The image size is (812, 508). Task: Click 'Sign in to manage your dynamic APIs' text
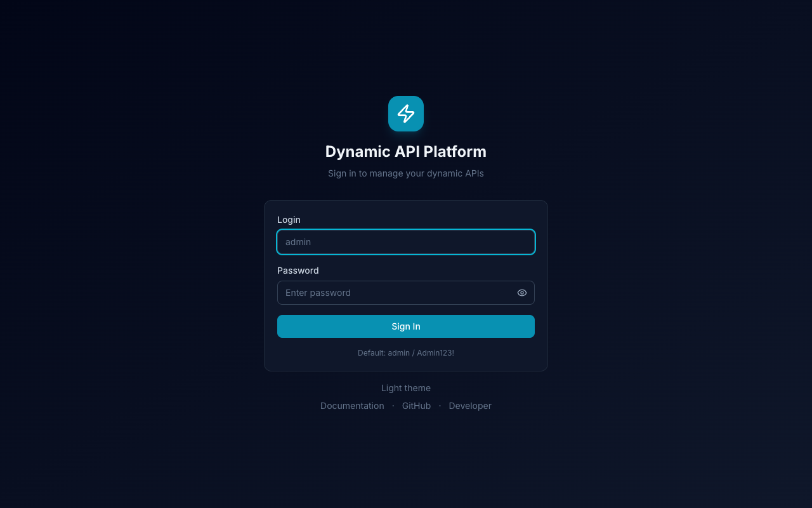click(x=406, y=173)
